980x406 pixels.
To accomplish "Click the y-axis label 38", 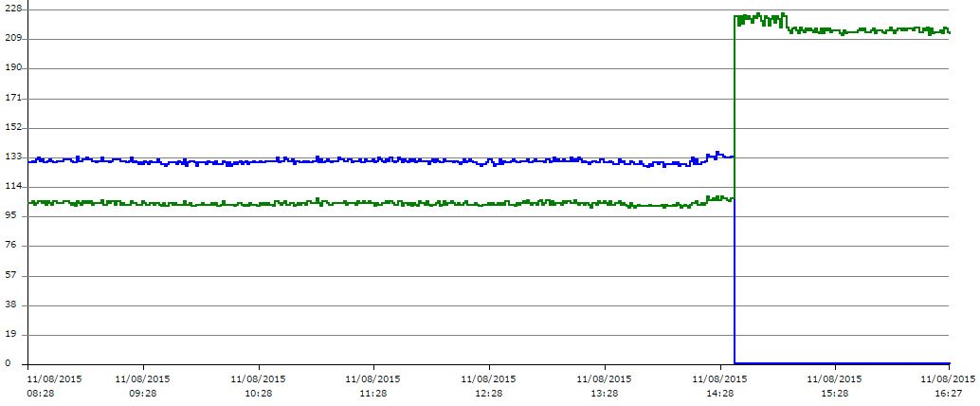I will (x=9, y=304).
